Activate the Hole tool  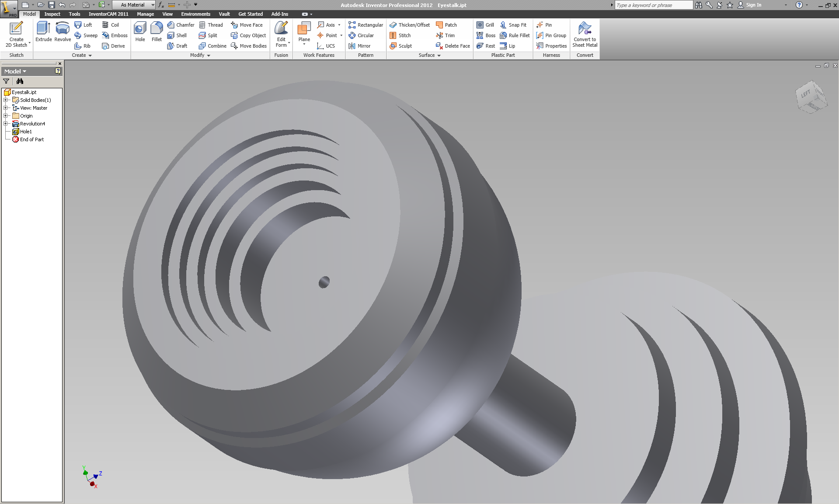[x=140, y=31]
